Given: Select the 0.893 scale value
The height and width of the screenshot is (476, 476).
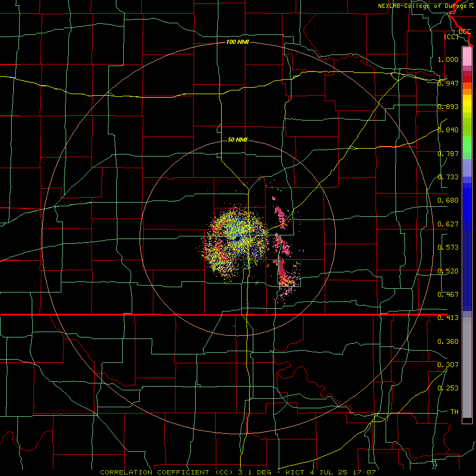Looking at the screenshot, I should [448, 106].
